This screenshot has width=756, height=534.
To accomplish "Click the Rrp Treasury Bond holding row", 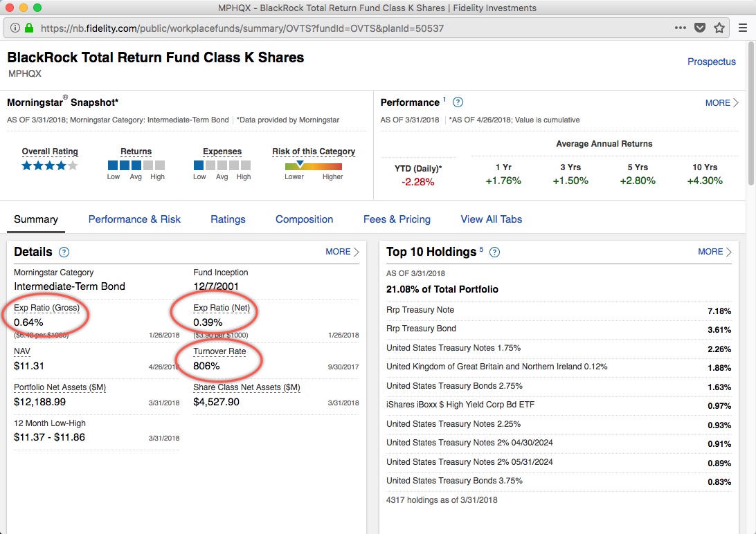I will pyautogui.click(x=558, y=329).
